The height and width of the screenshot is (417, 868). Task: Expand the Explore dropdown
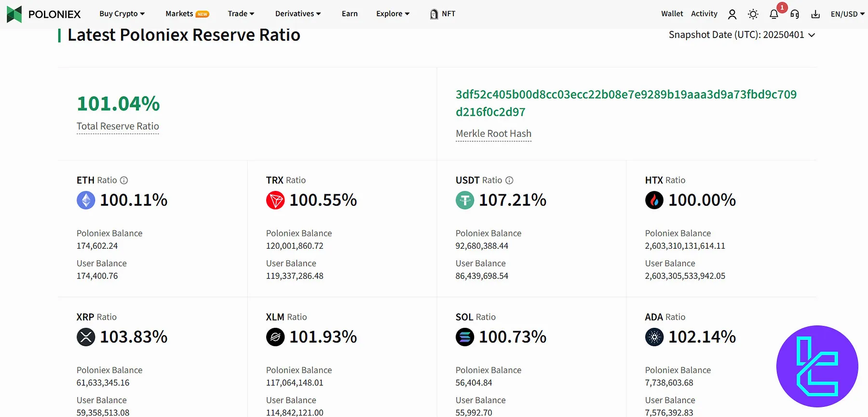tap(393, 14)
